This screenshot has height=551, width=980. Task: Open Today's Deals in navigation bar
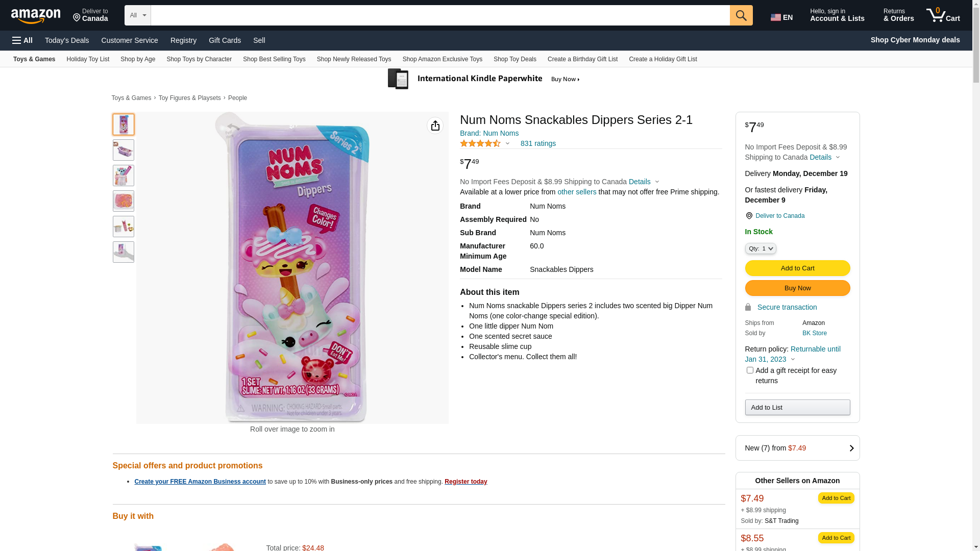[67, 40]
